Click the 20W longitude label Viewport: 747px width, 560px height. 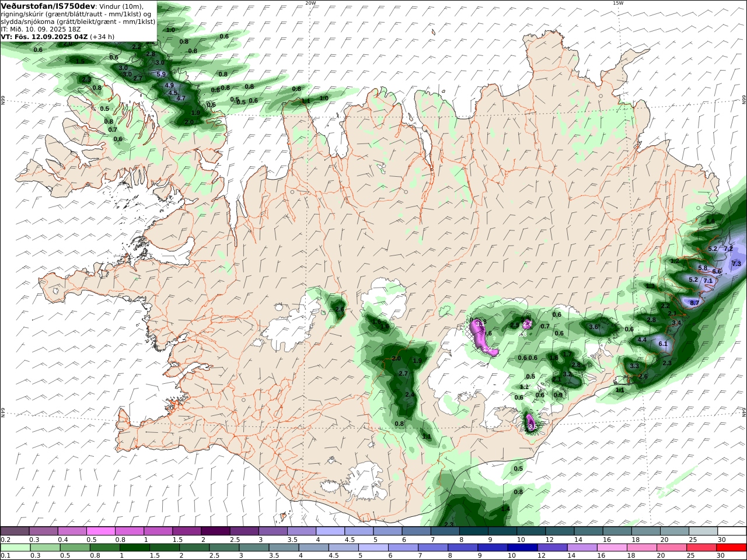pyautogui.click(x=310, y=2)
